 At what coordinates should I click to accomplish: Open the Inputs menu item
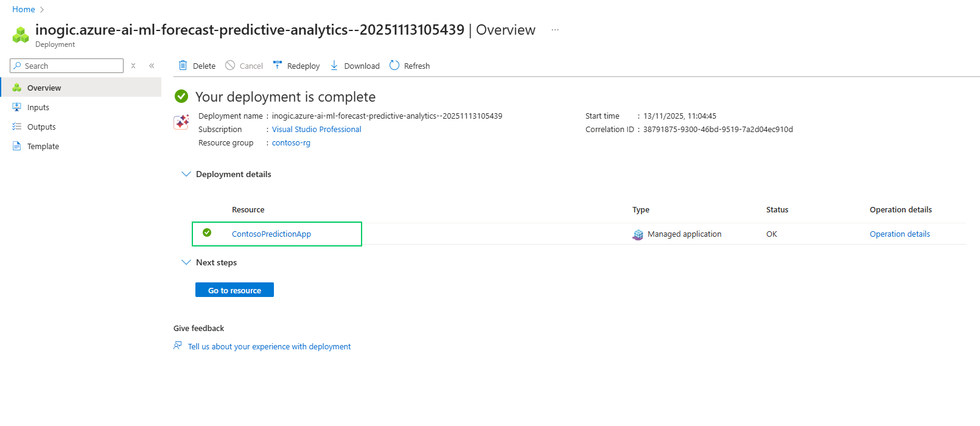point(38,108)
